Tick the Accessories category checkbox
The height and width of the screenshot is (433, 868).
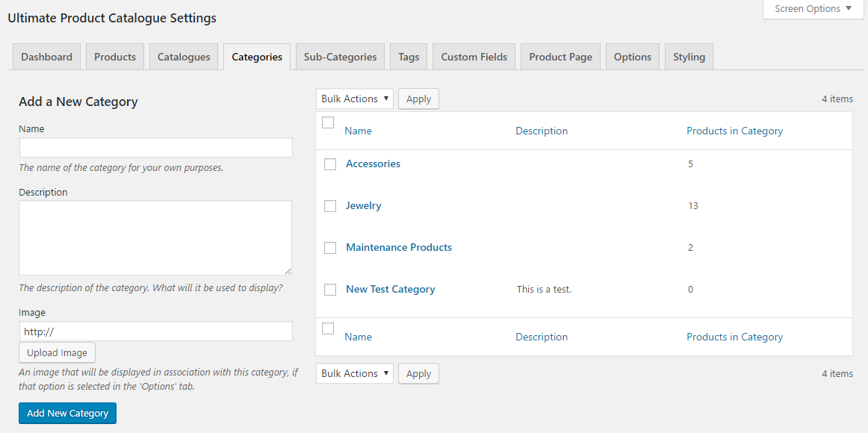click(x=330, y=164)
